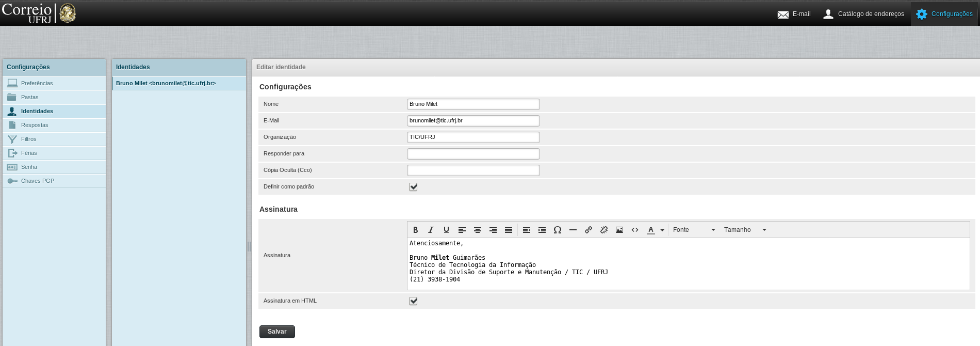Open Filtros in the settings sidebar
This screenshot has width=980, height=346.
coord(29,139)
